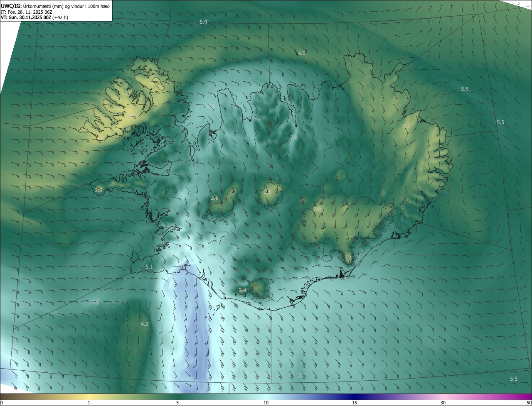This screenshot has width=532, height=406.
Task: Click colorbar tick label 1
Action: 89,403
